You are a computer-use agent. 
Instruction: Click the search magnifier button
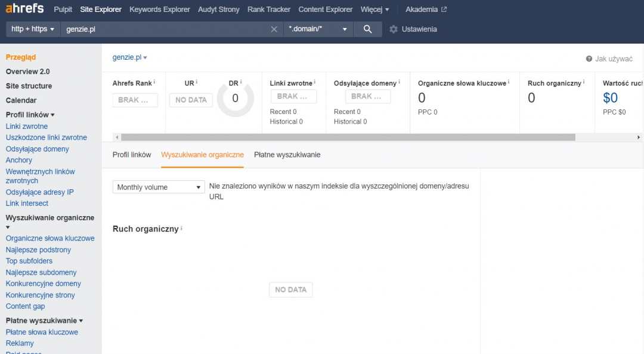[x=368, y=29]
